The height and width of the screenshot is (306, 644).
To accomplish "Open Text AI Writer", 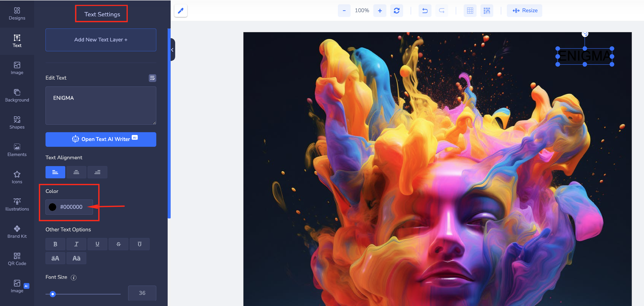I will click(101, 139).
